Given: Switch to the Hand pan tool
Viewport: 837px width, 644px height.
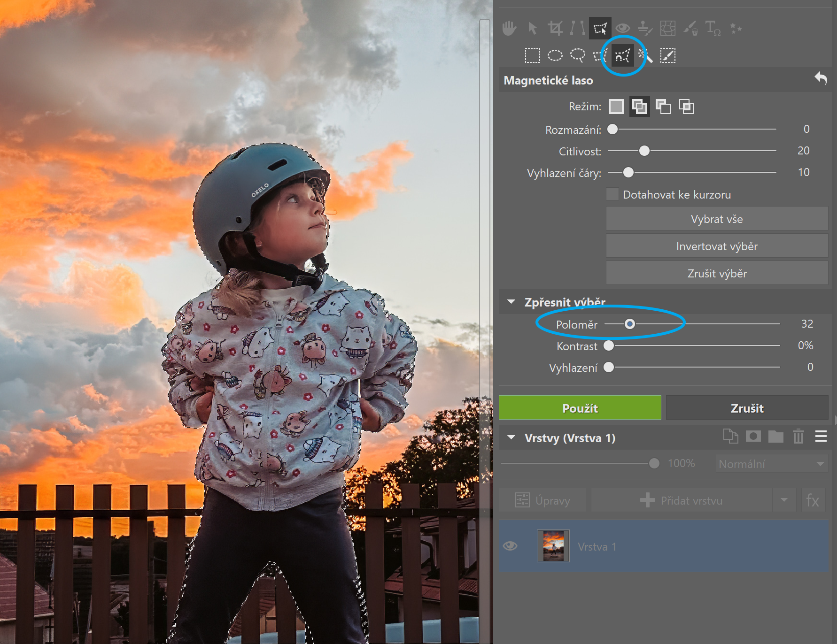Looking at the screenshot, I should pyautogui.click(x=509, y=28).
